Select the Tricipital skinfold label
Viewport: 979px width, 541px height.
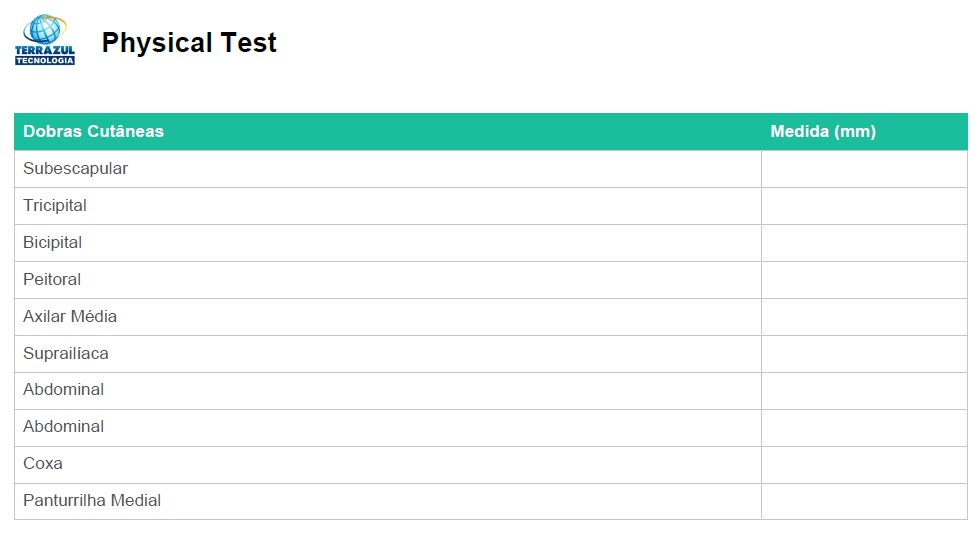[x=55, y=206]
